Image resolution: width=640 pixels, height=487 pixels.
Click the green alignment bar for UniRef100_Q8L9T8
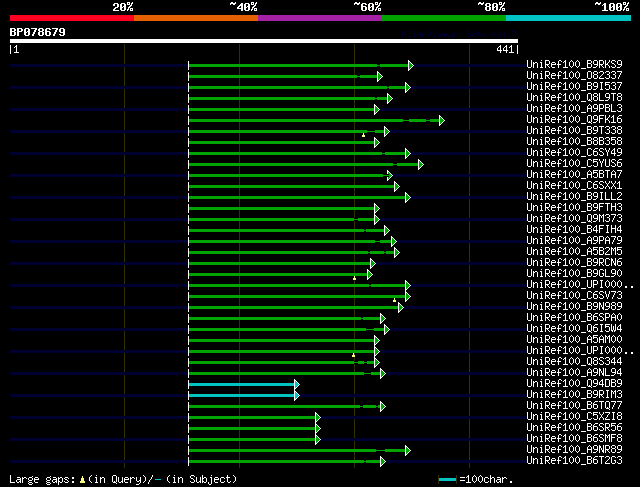point(288,98)
